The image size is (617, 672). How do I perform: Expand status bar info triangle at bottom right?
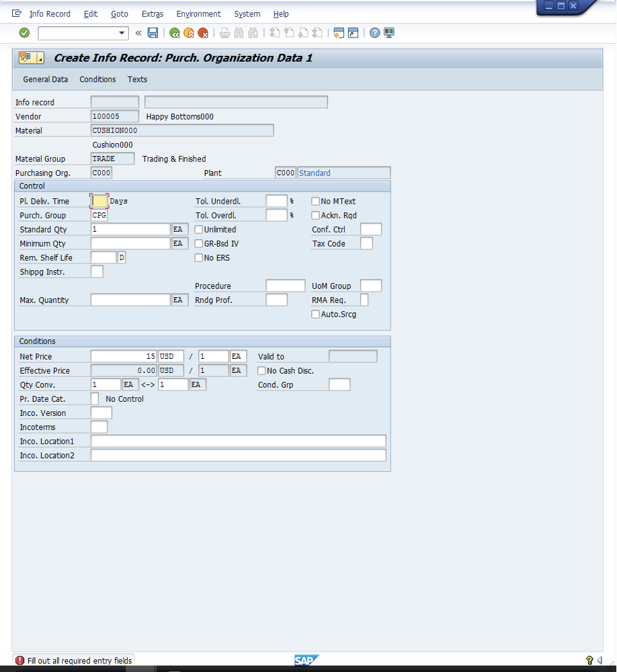(600, 661)
